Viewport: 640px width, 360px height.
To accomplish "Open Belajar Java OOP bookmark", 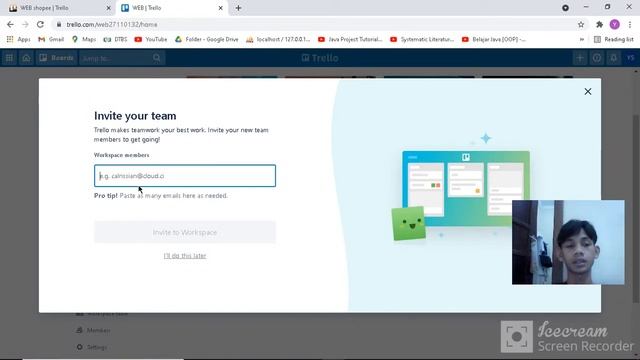I will 494,39.
